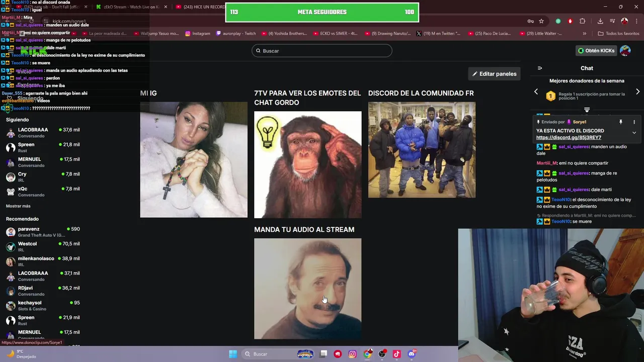The image size is (644, 362).
Task: Open paravenz recommended channel
Action: pyautogui.click(x=43, y=232)
